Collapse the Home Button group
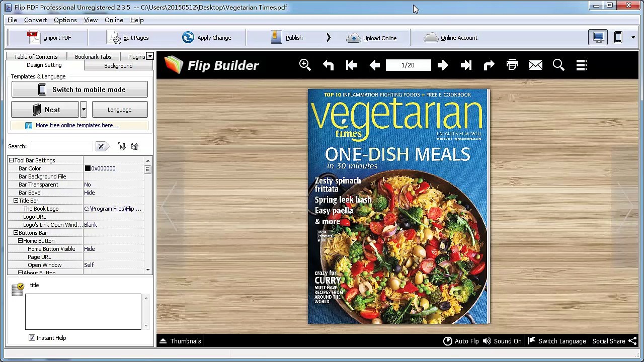 pos(20,241)
